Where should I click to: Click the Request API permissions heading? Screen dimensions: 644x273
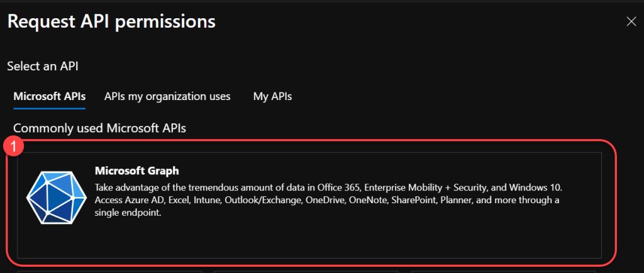[x=111, y=21]
